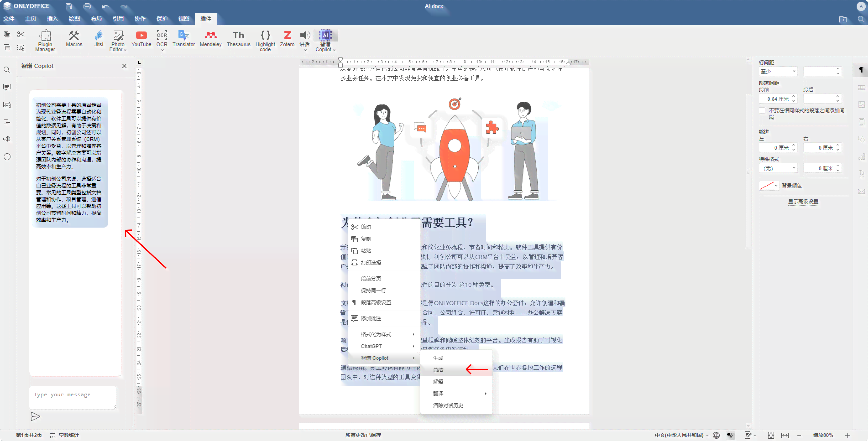The image size is (868, 441).
Task: Click the Type your message input box
Action: tap(73, 398)
